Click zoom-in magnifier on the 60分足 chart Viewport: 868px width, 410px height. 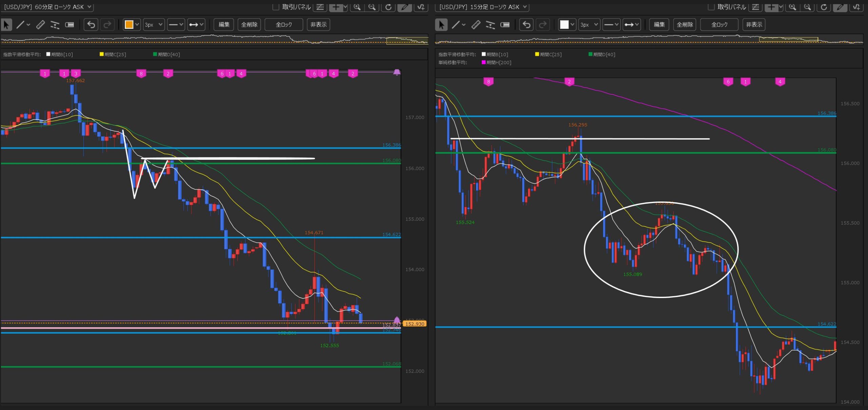click(x=357, y=7)
